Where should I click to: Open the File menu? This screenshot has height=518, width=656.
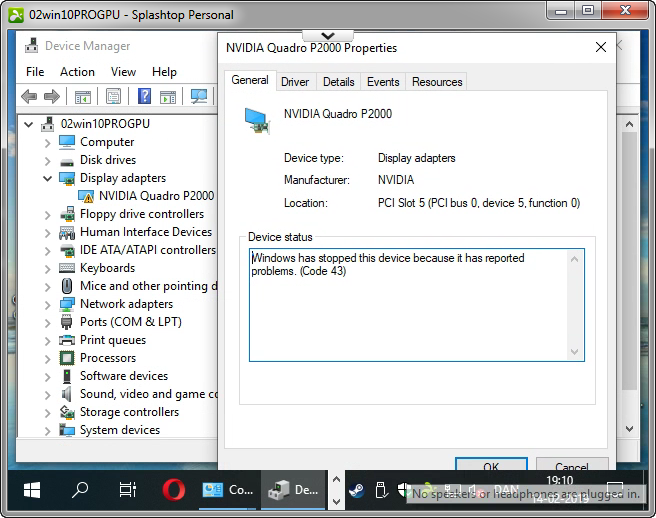[35, 72]
